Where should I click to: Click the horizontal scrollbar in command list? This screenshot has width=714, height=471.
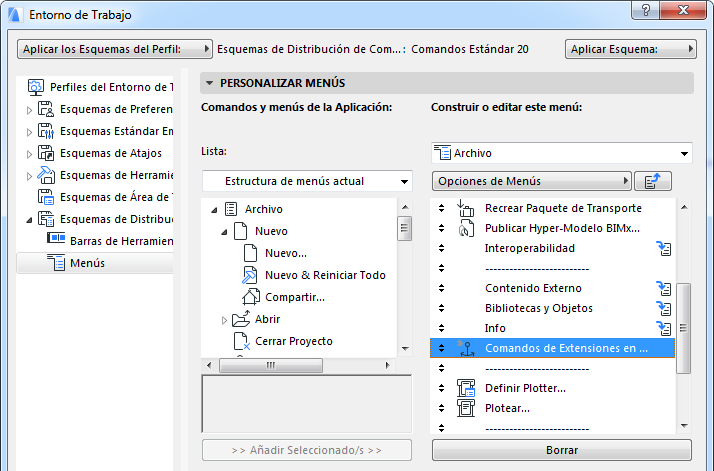click(300, 365)
